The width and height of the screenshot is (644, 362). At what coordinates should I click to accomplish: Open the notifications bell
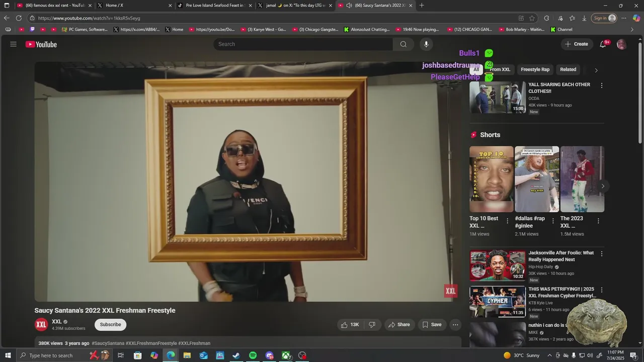pyautogui.click(x=603, y=44)
